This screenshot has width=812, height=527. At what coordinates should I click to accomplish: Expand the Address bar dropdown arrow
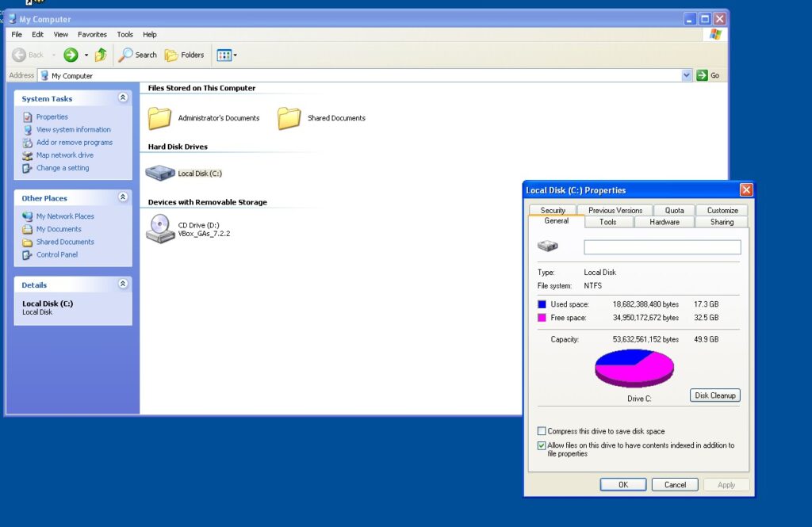[687, 75]
